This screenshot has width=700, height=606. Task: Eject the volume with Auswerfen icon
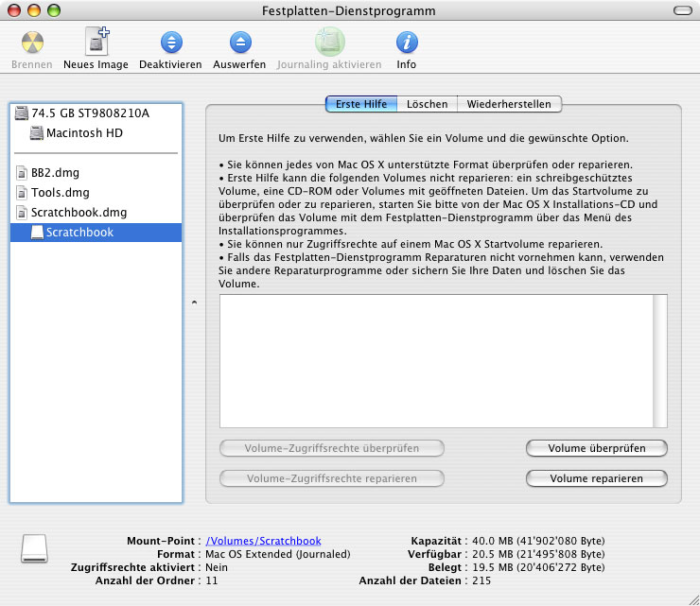240,43
